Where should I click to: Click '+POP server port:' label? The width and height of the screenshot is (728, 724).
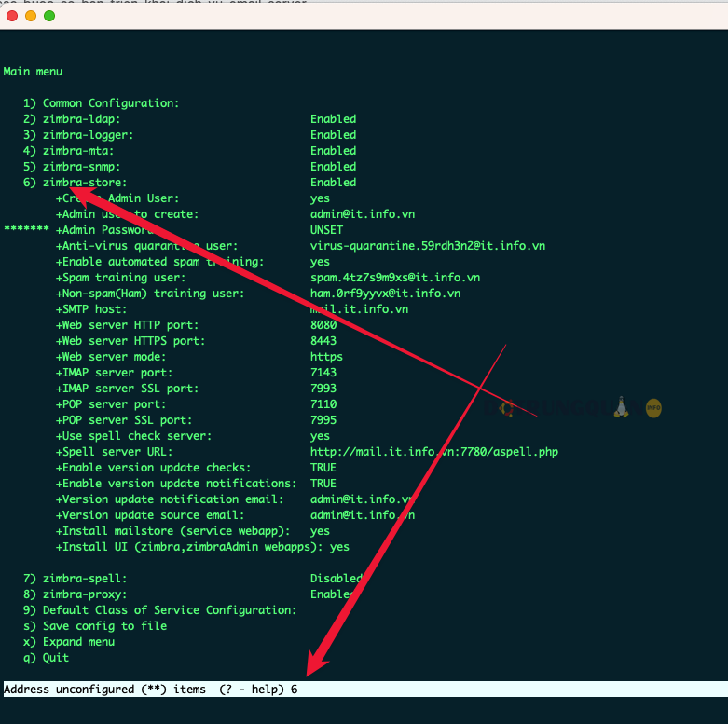(111, 403)
